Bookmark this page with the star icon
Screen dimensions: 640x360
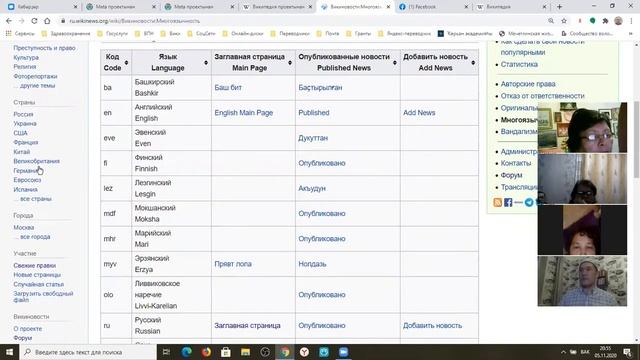(x=564, y=21)
